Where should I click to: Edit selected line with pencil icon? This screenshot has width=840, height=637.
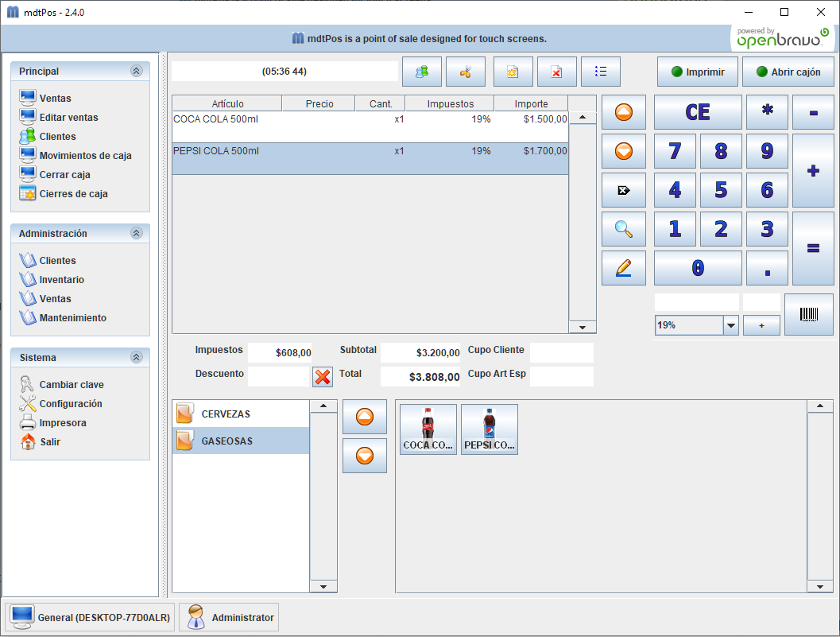click(x=624, y=268)
